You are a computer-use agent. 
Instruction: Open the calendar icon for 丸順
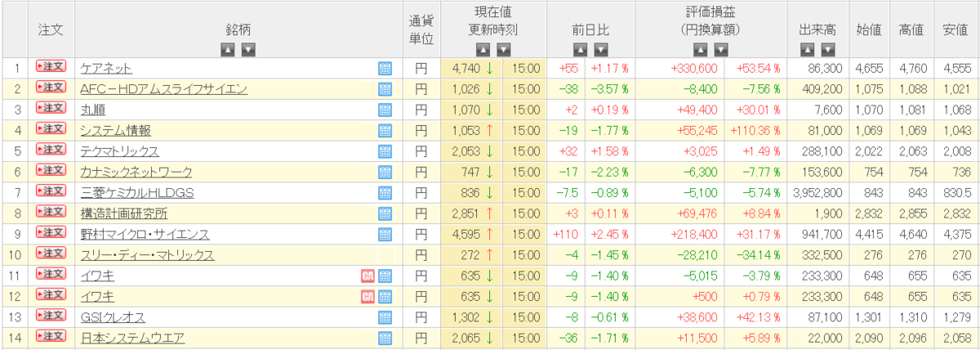[x=385, y=110]
